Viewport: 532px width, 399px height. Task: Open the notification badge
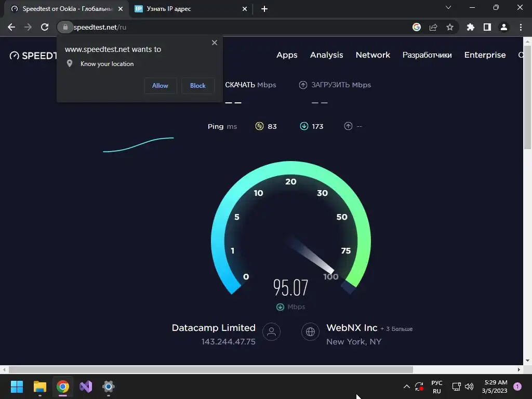(517, 387)
